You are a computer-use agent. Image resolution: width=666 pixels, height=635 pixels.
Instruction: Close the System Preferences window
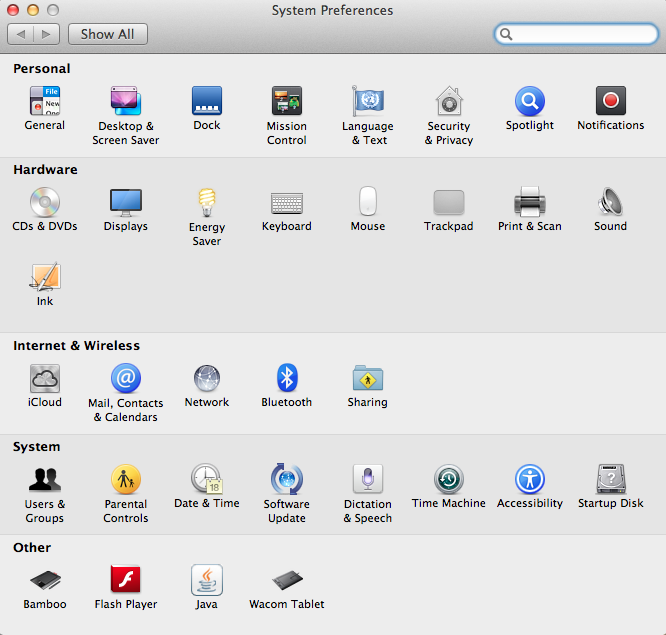(13, 10)
